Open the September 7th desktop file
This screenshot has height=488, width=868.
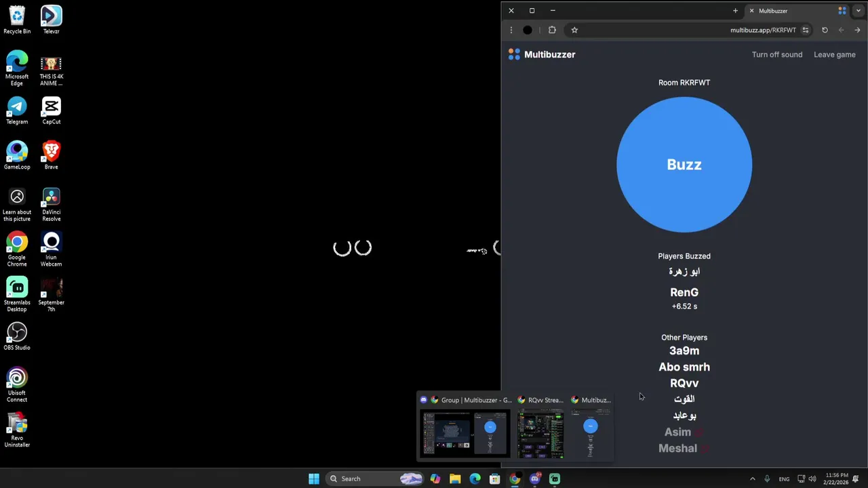coord(51,295)
